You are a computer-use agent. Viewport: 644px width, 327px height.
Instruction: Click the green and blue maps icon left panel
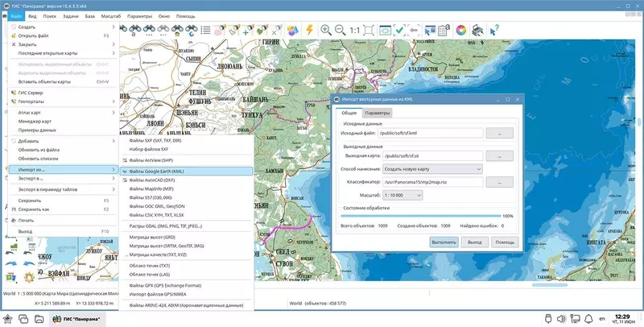tap(10, 277)
